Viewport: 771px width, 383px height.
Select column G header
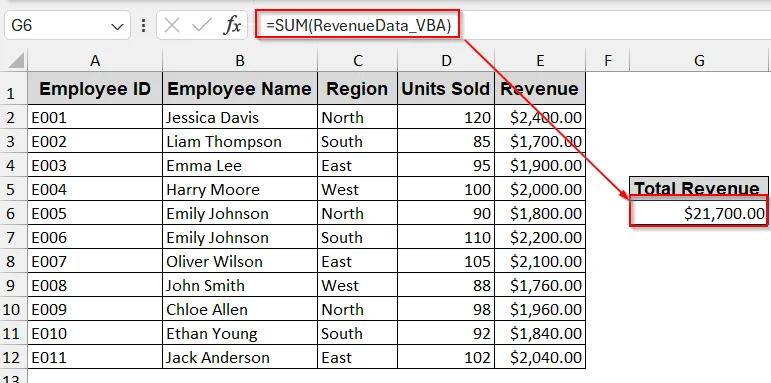[699, 60]
